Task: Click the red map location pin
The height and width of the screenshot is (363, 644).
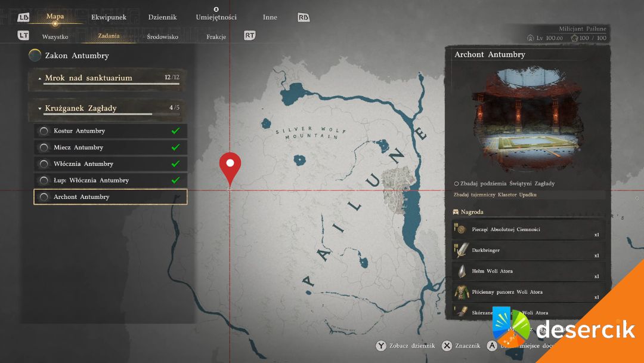Action: click(x=230, y=166)
